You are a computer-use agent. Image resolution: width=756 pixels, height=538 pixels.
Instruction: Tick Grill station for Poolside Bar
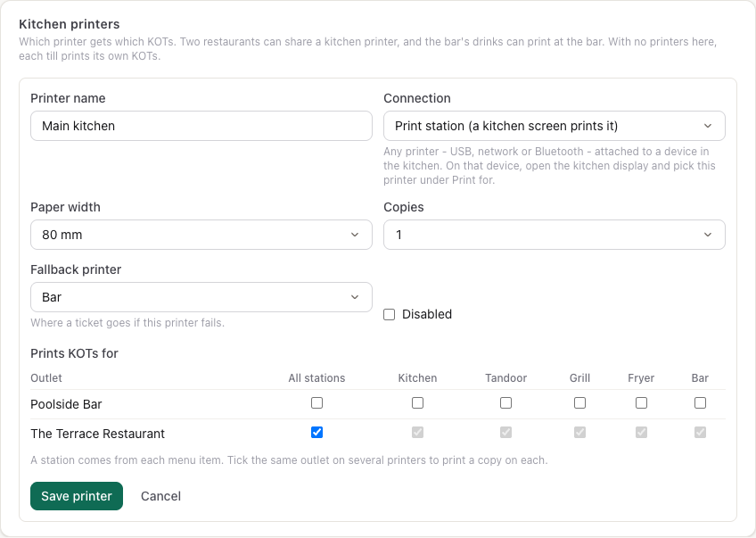580,403
